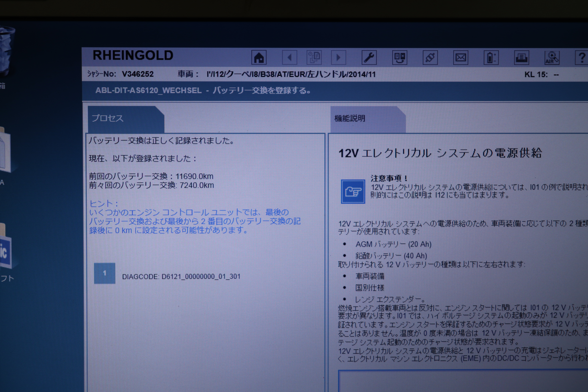The height and width of the screenshot is (392, 588).
Task: Click the vehicle info I'/I12/クーペ line
Action: (x=291, y=74)
